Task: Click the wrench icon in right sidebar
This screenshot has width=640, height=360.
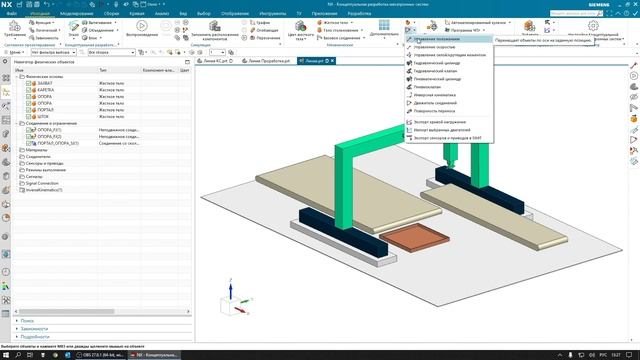Action: (x=634, y=65)
